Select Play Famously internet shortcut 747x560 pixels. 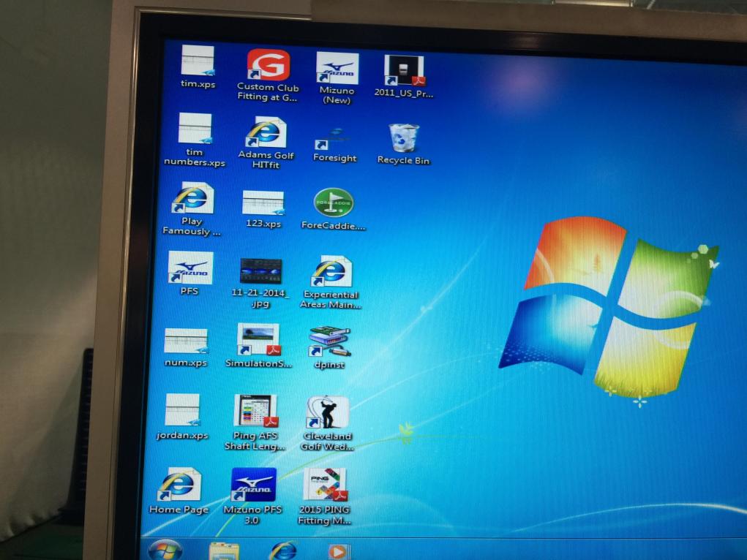pos(192,197)
